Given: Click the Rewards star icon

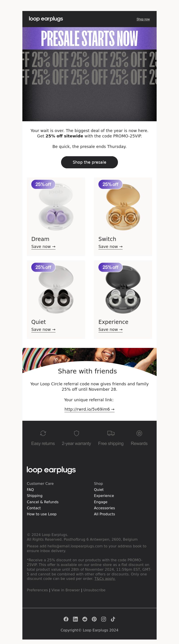Looking at the screenshot, I should [x=139, y=433].
